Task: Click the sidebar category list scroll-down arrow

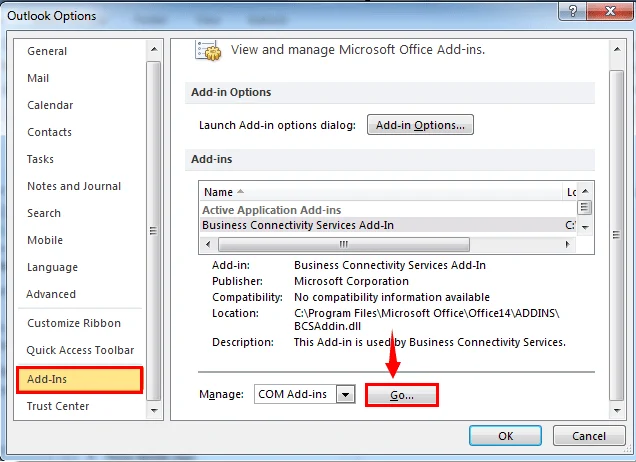Action: pos(154,410)
